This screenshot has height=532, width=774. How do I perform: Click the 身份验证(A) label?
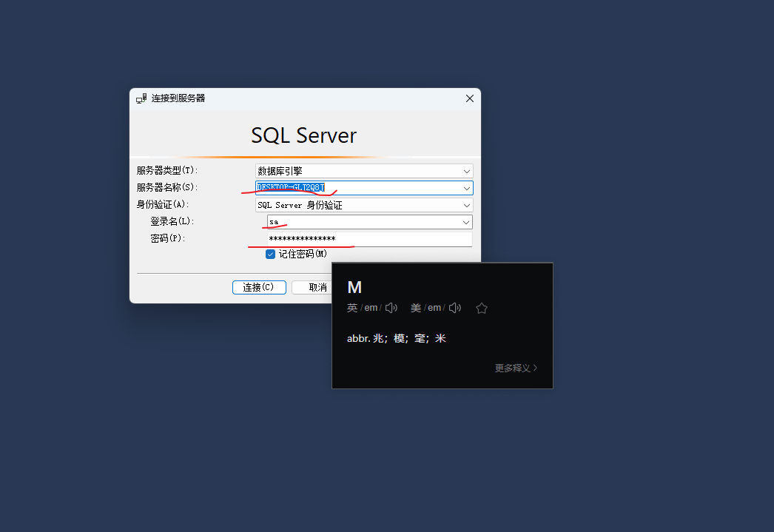coord(163,204)
